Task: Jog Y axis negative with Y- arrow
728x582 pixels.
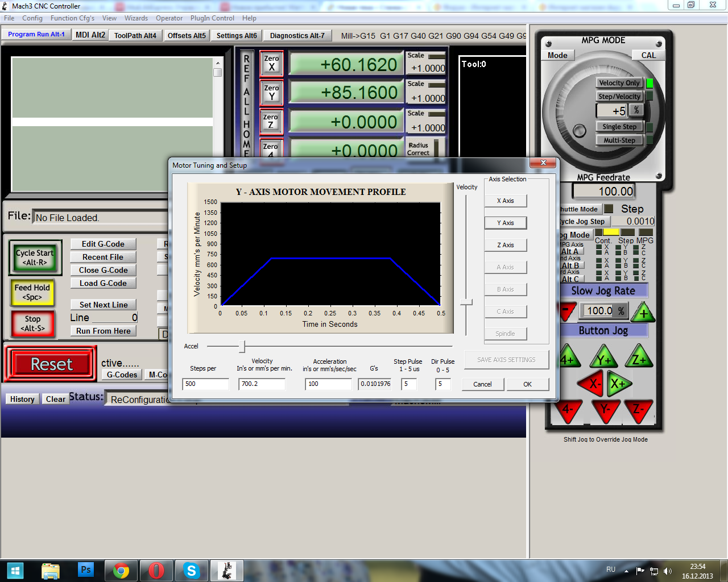Action: pos(605,410)
